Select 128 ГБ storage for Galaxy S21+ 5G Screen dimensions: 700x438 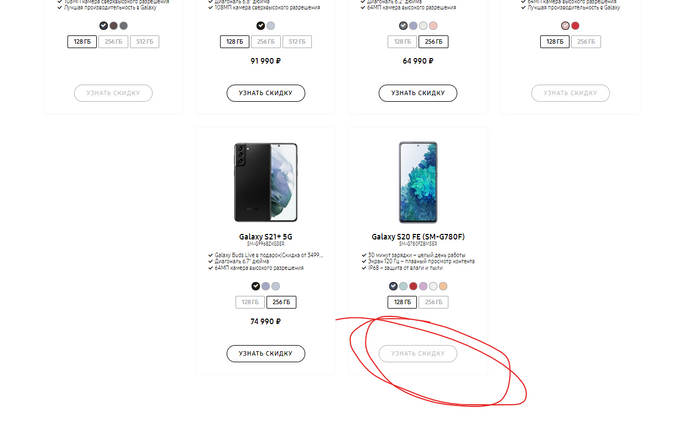(250, 302)
